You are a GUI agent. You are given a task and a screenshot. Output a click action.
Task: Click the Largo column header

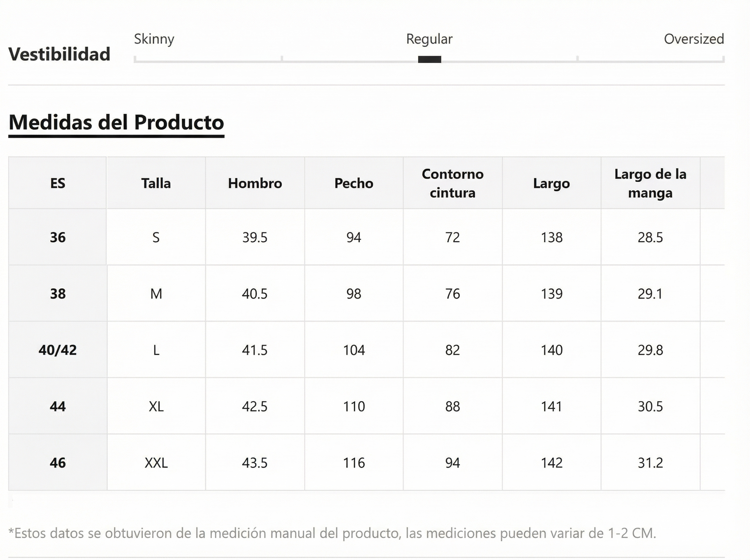551,183
